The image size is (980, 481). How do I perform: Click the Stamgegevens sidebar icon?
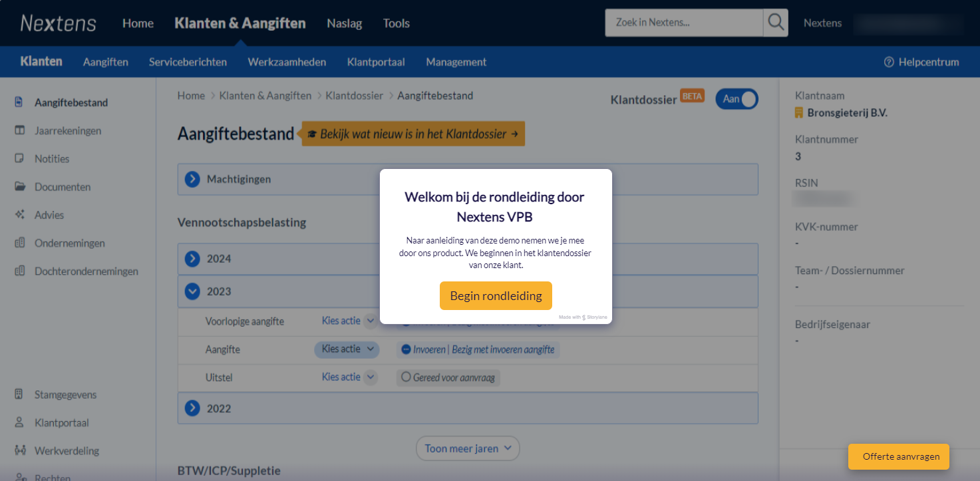[x=19, y=395]
